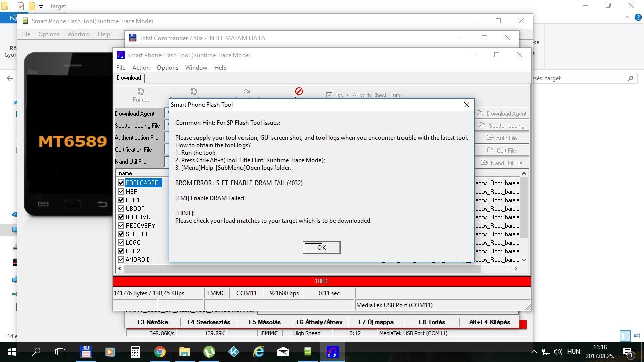Viewport: 644px width, 362px height.
Task: Open Kodi from the taskbar
Action: tap(233, 352)
